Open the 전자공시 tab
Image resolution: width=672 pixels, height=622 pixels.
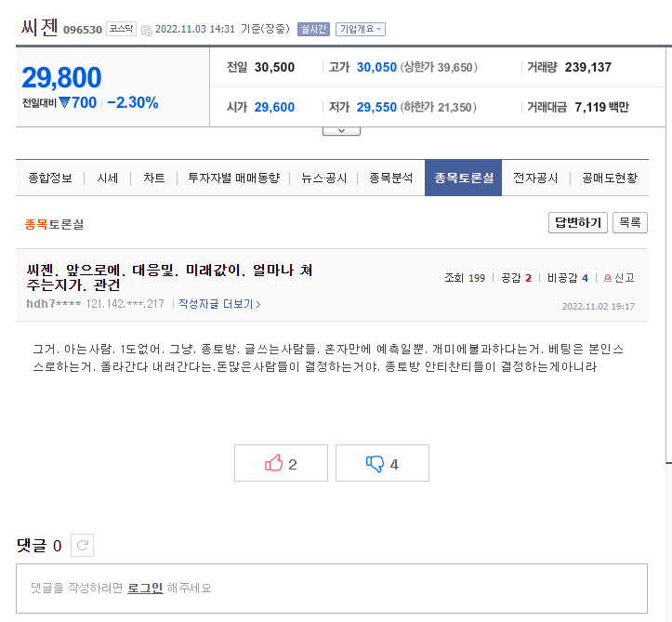[535, 178]
